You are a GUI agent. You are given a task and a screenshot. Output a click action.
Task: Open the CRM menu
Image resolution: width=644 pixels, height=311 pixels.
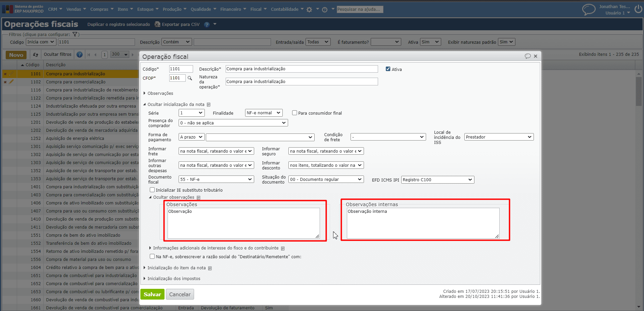tap(55, 9)
